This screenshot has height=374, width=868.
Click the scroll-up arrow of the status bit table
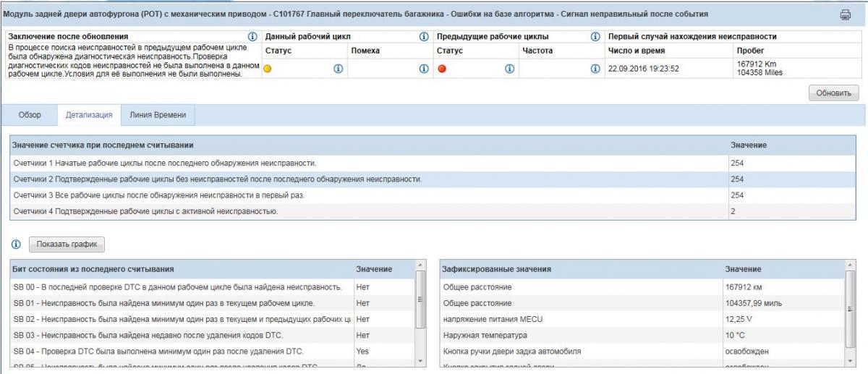click(x=421, y=266)
